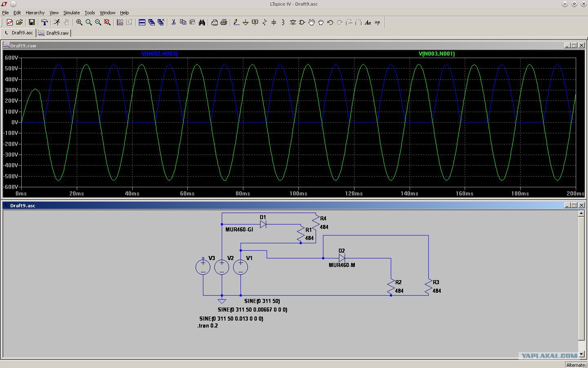Click the R3 resistor symbol
Viewport: 588px width, 368px height.
coord(428,287)
